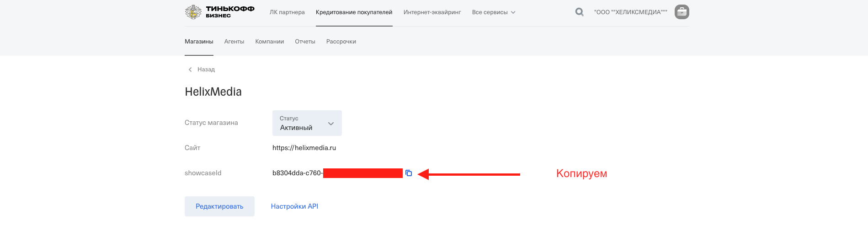Expand the Все сервисы dropdown
This screenshot has width=868, height=232.
point(494,12)
